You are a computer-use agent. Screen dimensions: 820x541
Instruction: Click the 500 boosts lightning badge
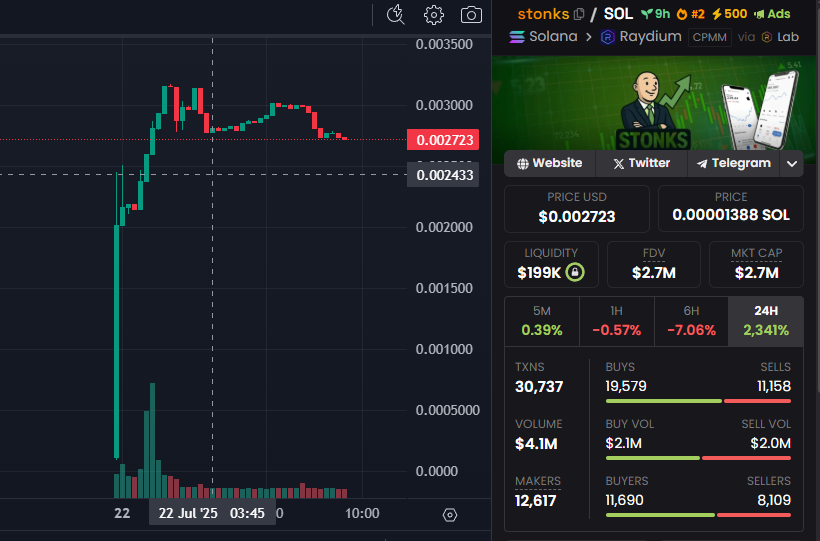tap(730, 14)
